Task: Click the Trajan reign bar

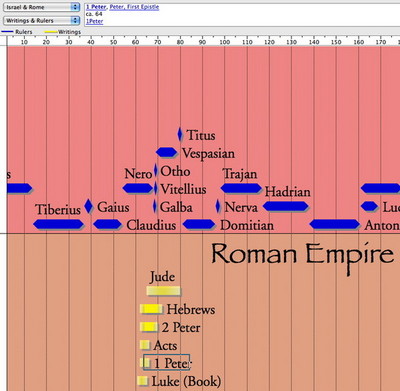Action: click(241, 188)
